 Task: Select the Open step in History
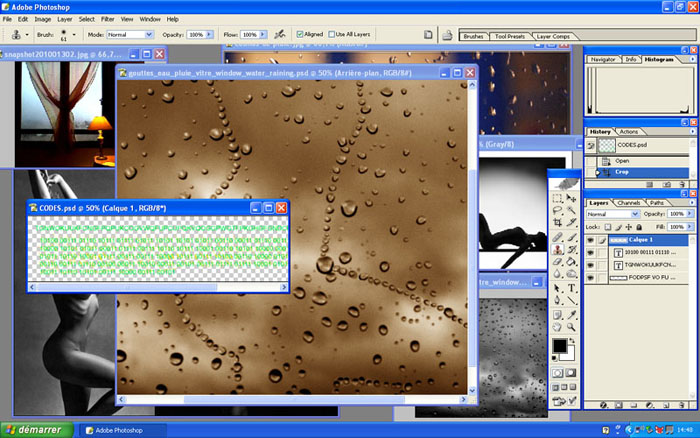(x=622, y=160)
